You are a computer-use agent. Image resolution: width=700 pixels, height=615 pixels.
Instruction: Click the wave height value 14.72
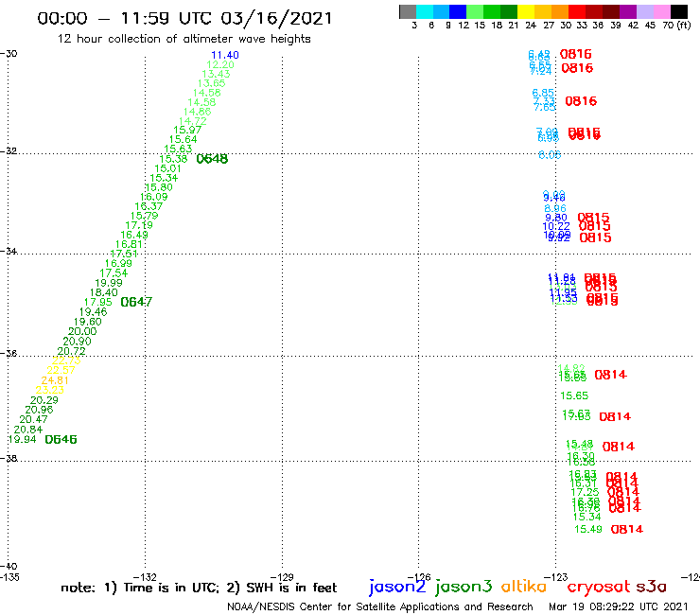click(x=192, y=121)
